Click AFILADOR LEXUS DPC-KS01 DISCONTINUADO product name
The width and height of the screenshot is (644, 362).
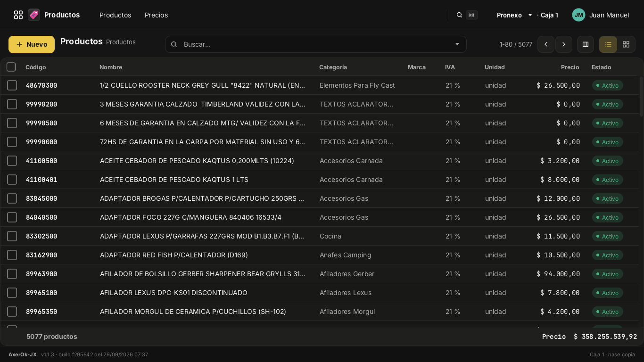pyautogui.click(x=173, y=293)
